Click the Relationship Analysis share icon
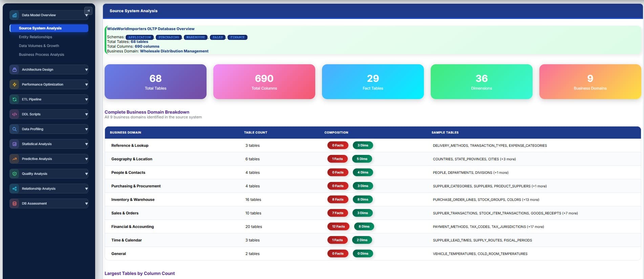Image resolution: width=644 pixels, height=279 pixels. (15, 189)
